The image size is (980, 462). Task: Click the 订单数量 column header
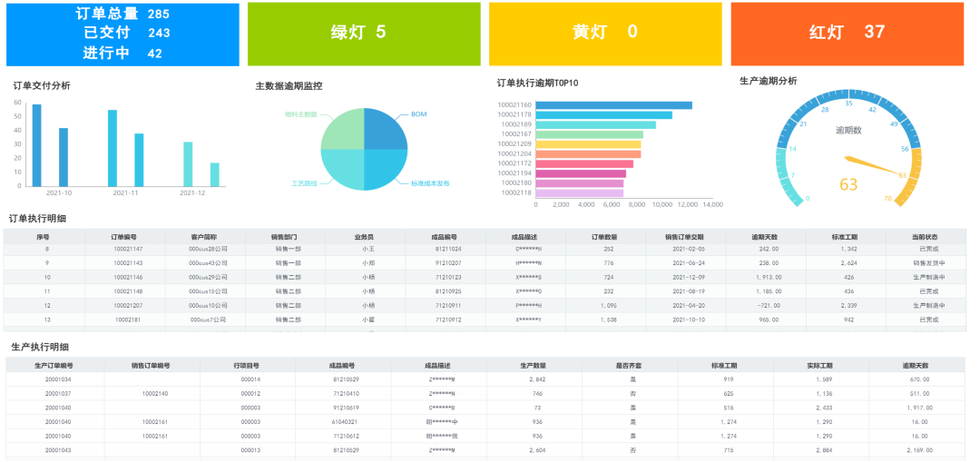604,237
